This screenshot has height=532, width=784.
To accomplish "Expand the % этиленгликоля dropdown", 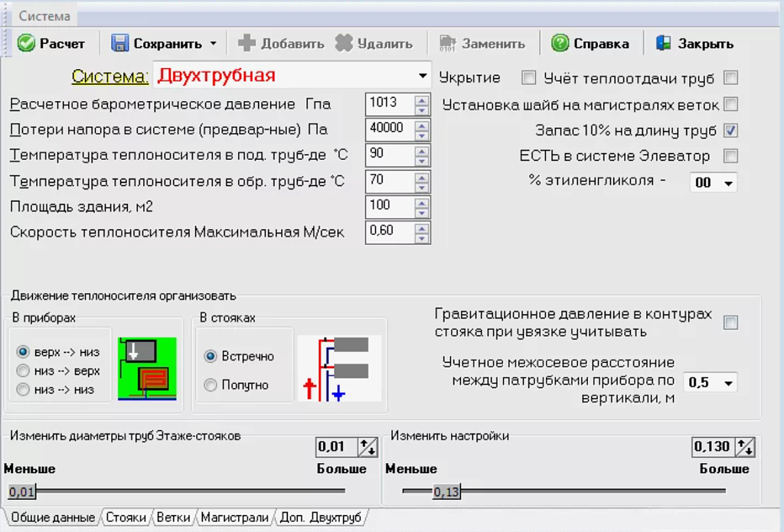I will pyautogui.click(x=727, y=183).
